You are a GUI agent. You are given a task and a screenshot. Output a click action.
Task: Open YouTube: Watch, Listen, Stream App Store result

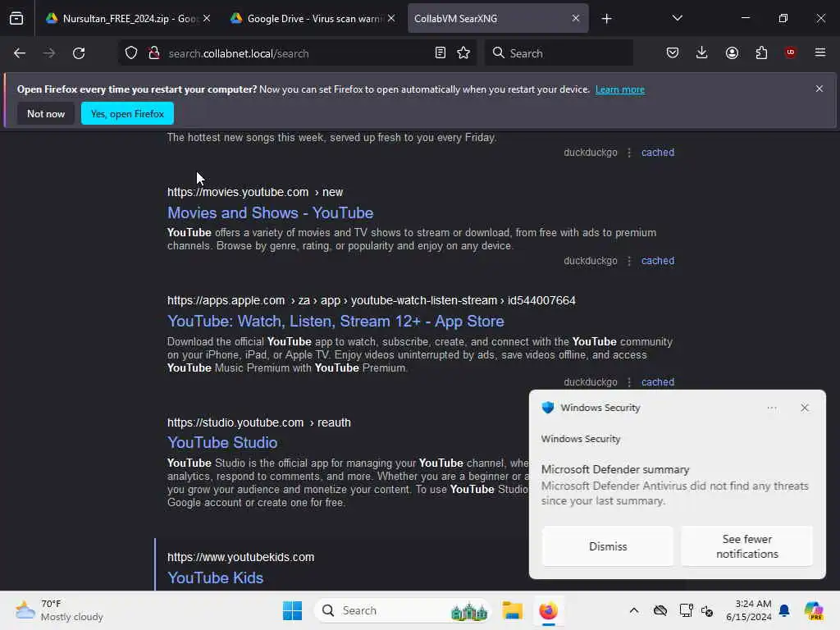point(336,321)
